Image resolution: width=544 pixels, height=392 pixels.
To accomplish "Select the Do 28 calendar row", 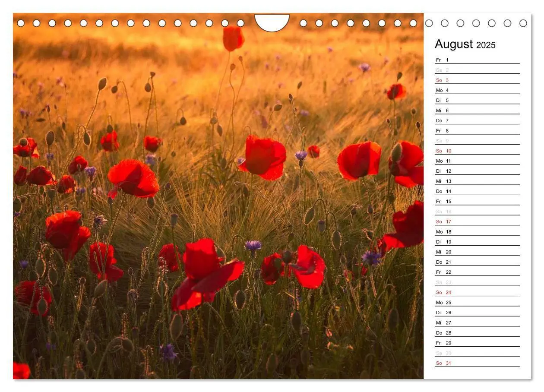I will [x=477, y=332].
